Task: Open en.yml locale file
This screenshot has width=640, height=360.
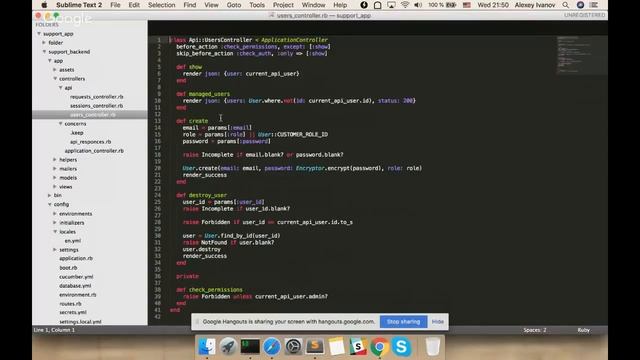Action: tap(73, 241)
